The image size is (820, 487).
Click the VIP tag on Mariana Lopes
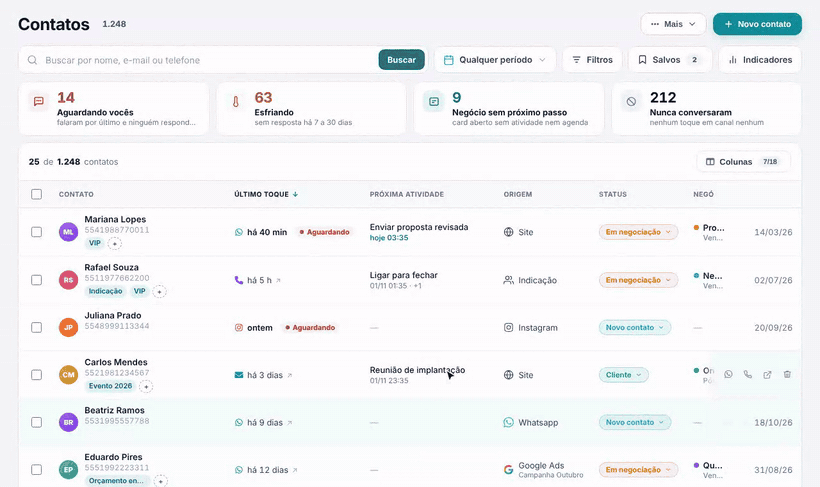(x=95, y=243)
